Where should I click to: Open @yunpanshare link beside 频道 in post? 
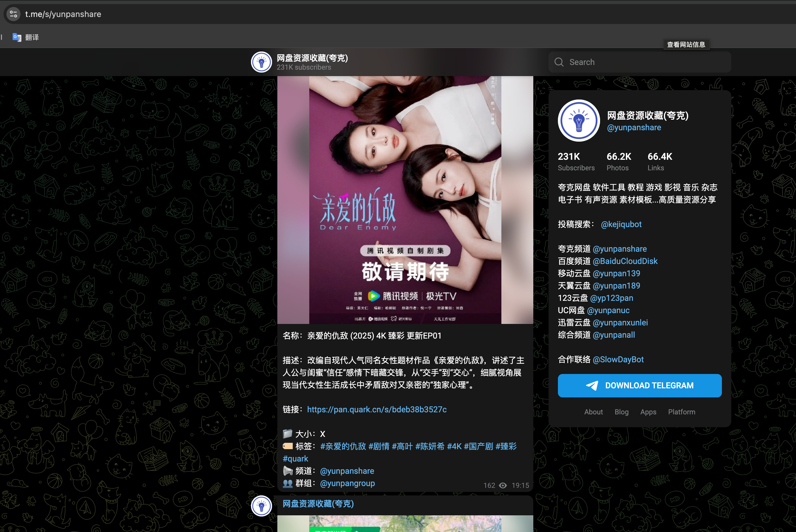[x=347, y=471]
